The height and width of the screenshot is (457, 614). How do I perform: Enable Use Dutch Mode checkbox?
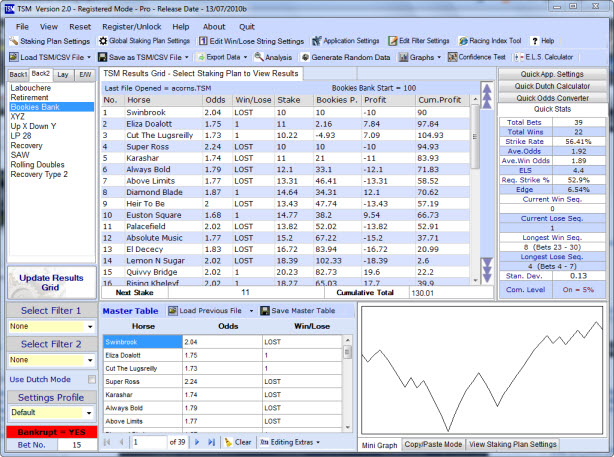coord(92,379)
